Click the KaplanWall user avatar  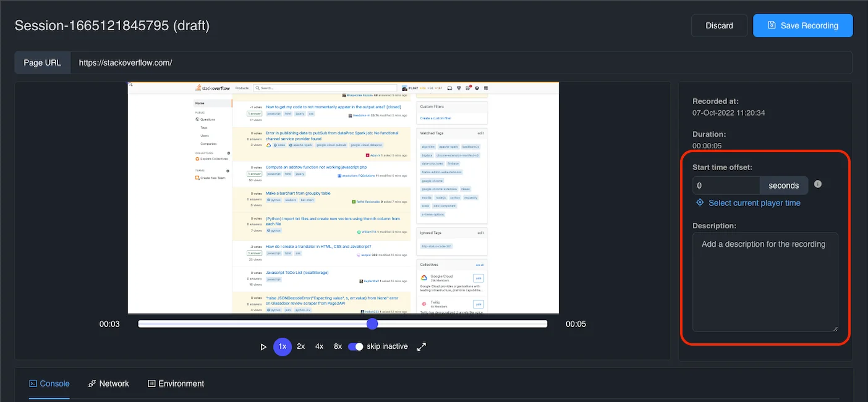362,281
